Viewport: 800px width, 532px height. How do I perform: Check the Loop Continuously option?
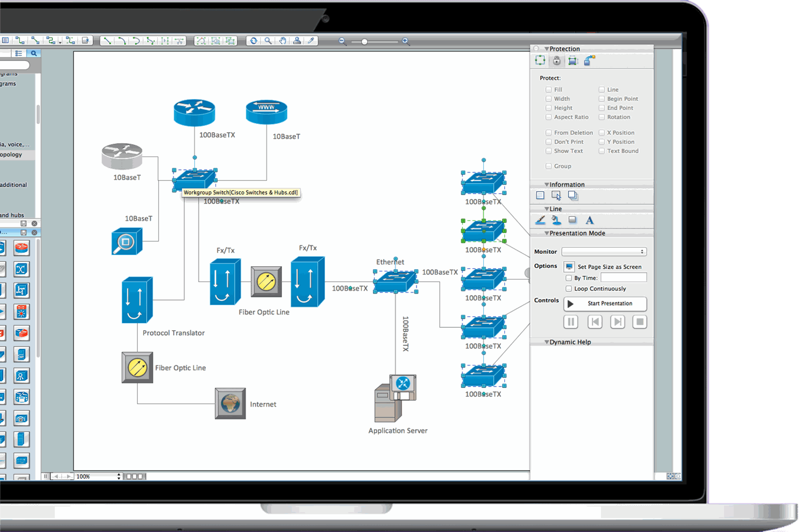569,288
